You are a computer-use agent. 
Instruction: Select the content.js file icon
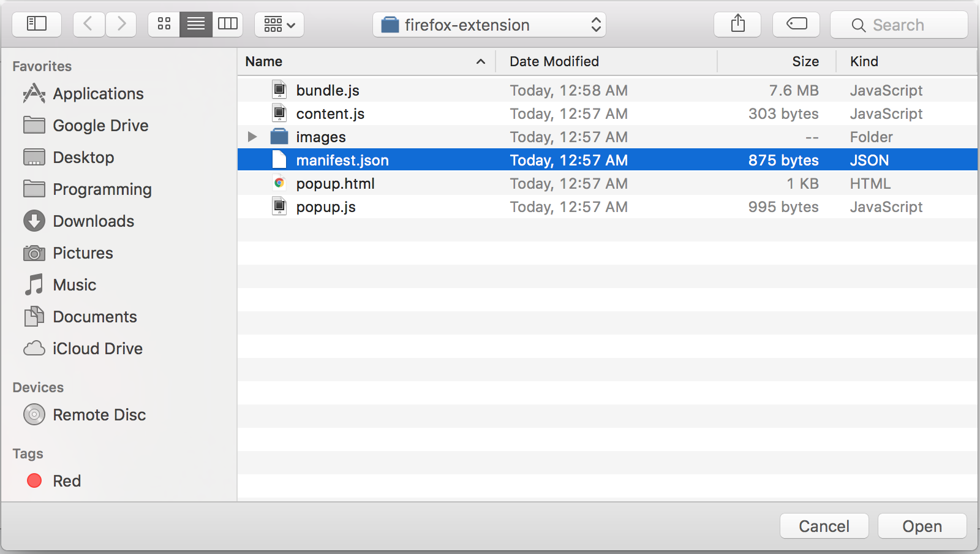279,113
